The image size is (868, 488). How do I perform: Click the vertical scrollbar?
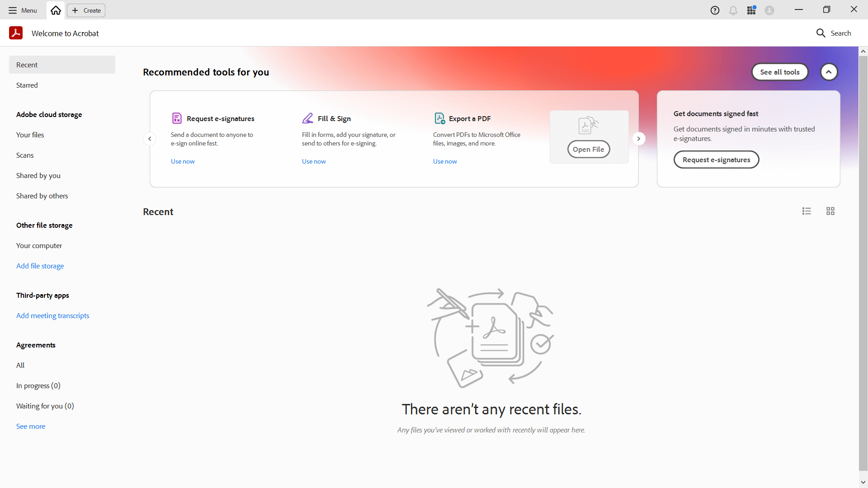click(x=863, y=264)
